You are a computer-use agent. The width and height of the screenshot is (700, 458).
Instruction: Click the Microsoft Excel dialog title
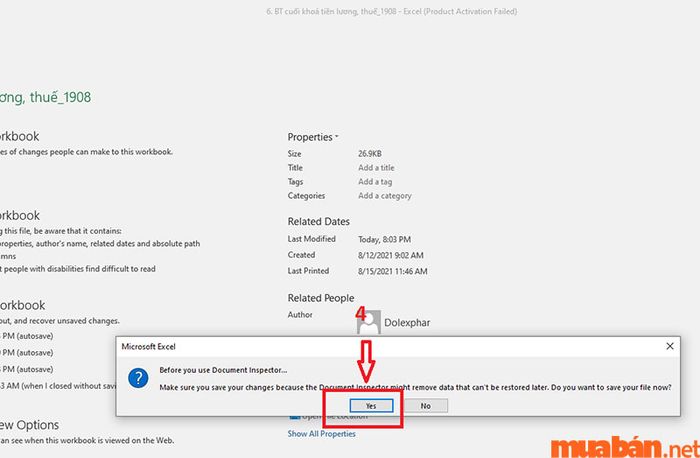(x=148, y=346)
